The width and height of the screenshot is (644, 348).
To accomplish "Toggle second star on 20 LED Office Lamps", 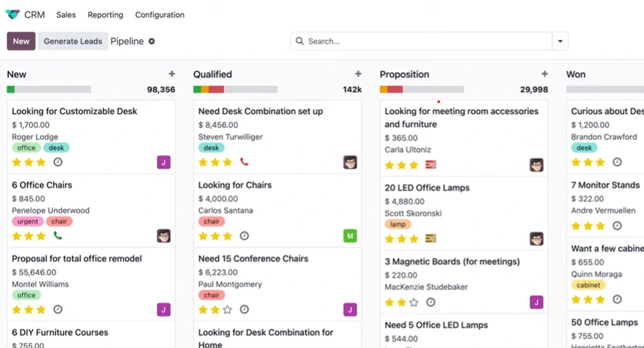I will point(402,239).
